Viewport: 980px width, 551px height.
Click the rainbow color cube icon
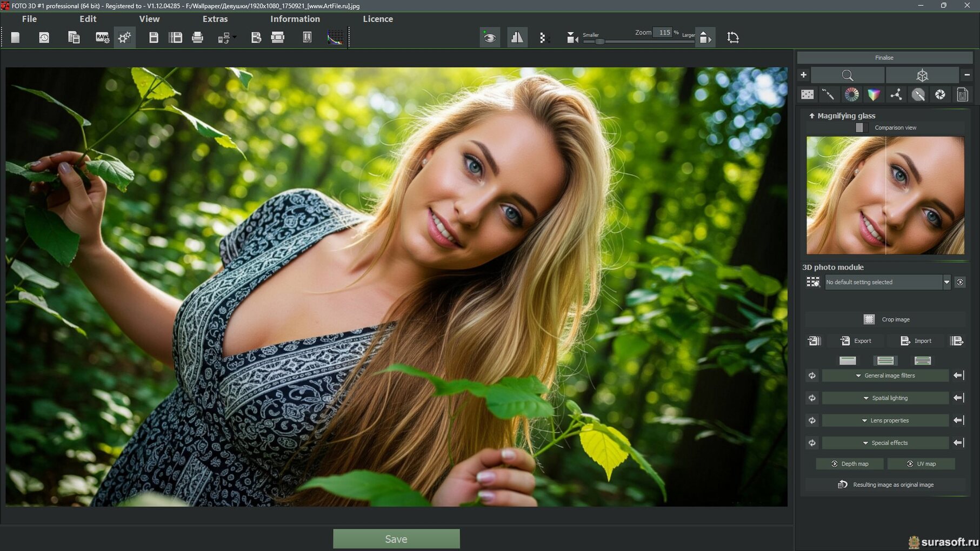pyautogui.click(x=874, y=95)
